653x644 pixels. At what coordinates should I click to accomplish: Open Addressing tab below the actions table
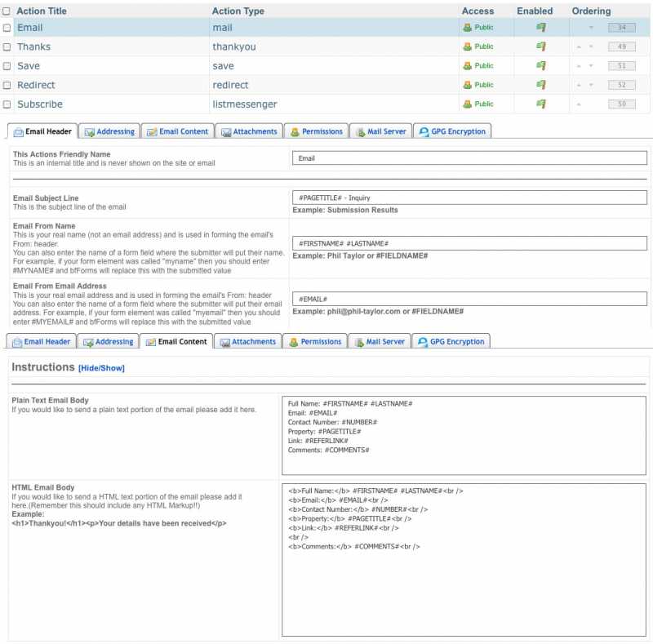click(109, 131)
